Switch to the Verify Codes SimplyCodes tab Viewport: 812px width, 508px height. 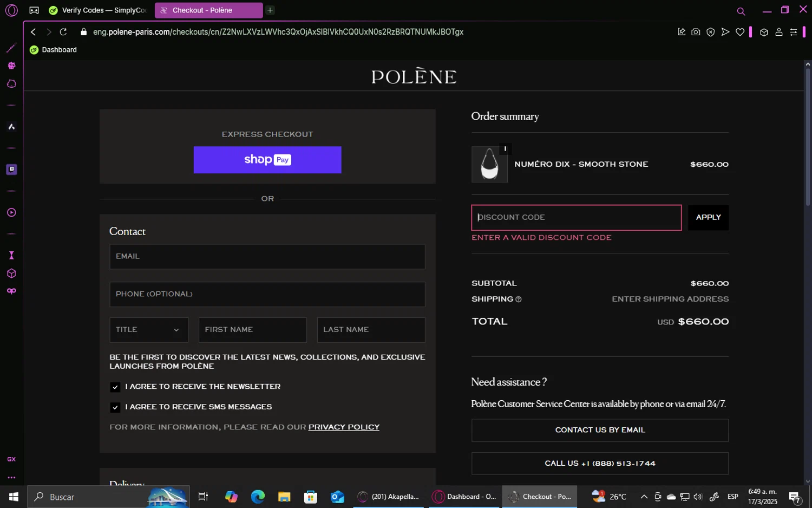point(98,10)
